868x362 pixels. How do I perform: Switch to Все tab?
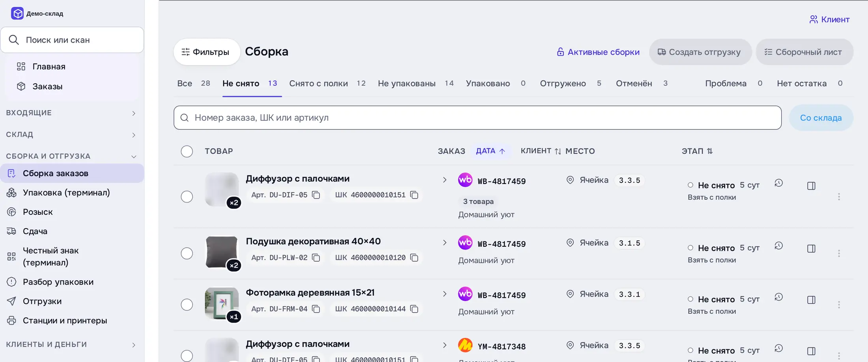click(193, 83)
